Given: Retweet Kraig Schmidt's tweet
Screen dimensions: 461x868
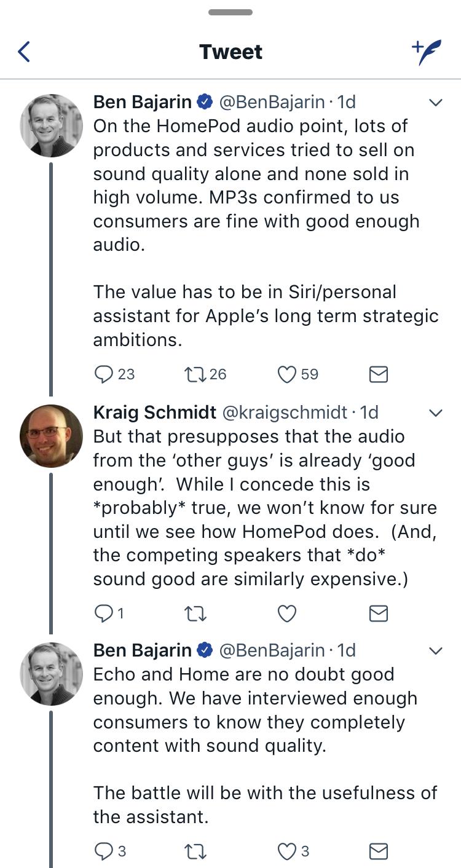Looking at the screenshot, I should tap(195, 613).
